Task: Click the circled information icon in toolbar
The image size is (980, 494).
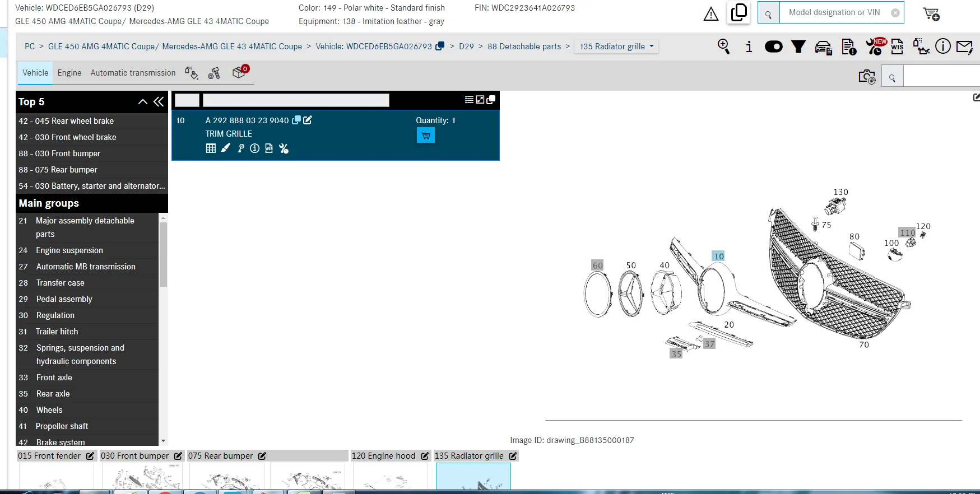Action: coord(943,46)
